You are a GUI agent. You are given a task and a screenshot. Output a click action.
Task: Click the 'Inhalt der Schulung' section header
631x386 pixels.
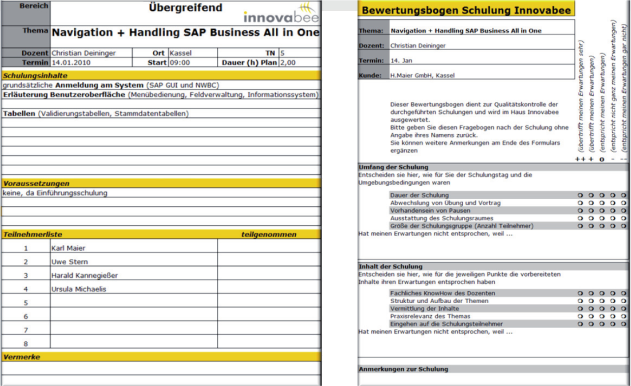click(x=493, y=266)
